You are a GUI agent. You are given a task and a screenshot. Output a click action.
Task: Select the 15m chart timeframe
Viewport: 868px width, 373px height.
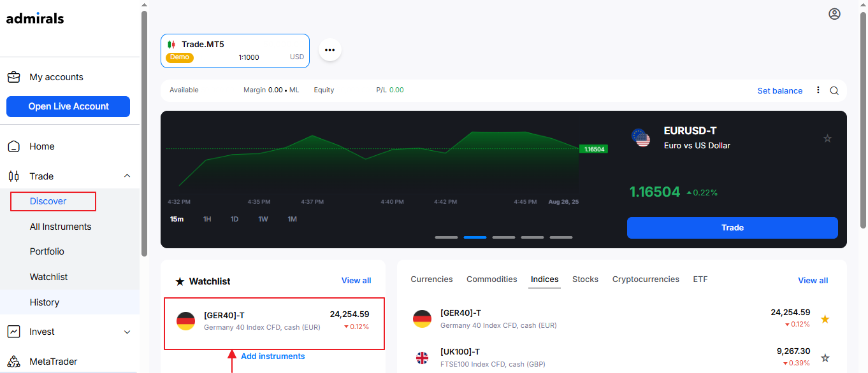[177, 219]
